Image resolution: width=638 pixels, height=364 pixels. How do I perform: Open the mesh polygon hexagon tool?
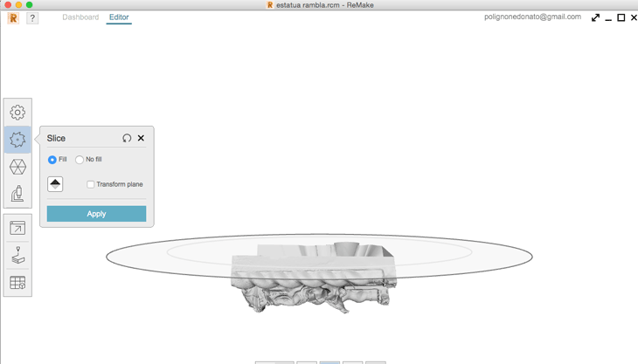tap(17, 167)
